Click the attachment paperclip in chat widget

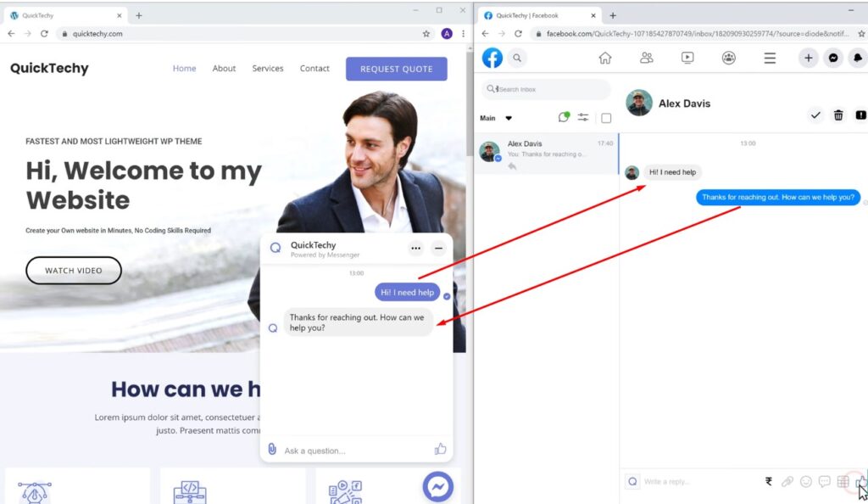[271, 449]
